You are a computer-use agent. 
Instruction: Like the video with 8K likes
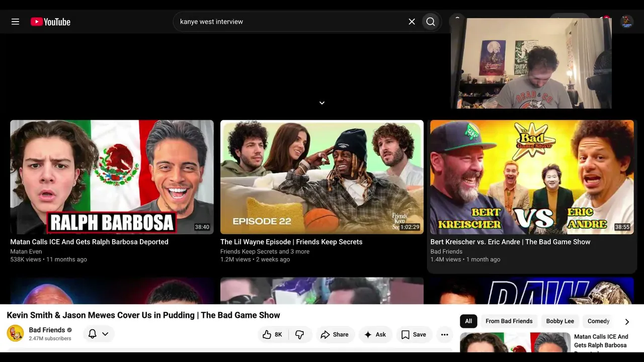click(x=272, y=334)
